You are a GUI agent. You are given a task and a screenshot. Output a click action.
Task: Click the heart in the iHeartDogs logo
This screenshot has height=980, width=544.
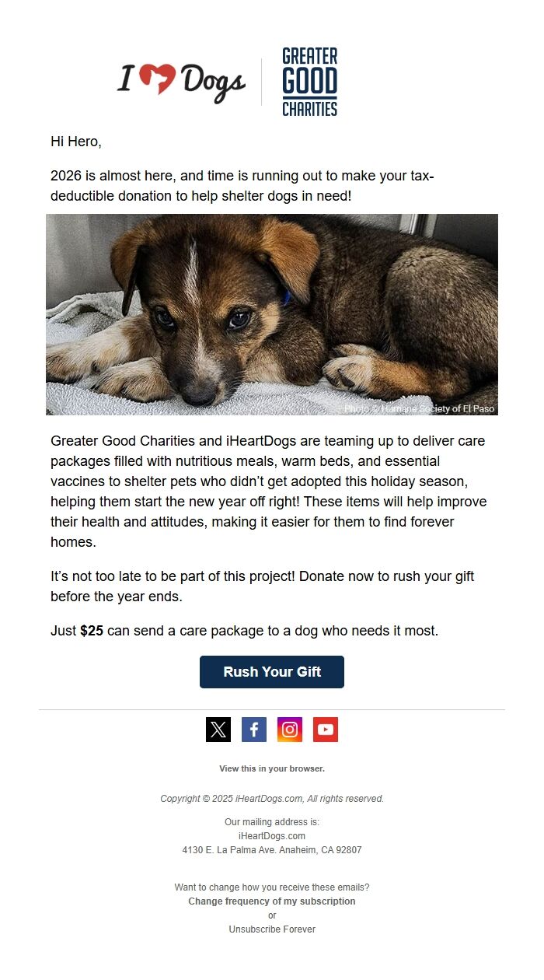click(159, 76)
